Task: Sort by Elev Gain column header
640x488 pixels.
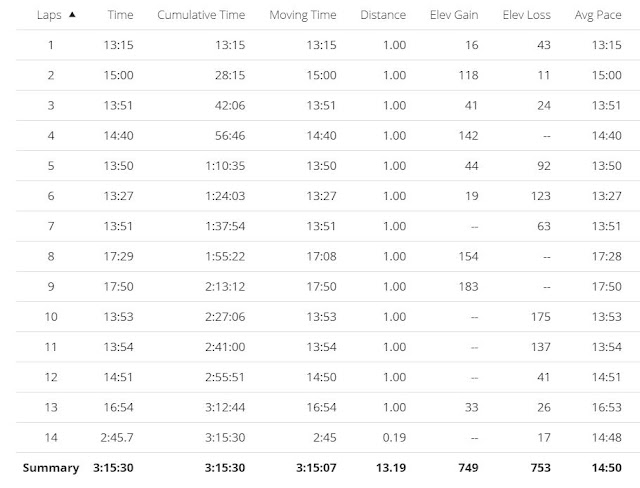Action: [454, 15]
